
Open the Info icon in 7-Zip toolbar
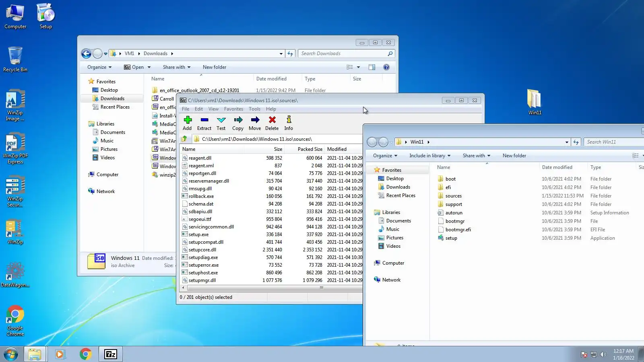pyautogui.click(x=289, y=123)
